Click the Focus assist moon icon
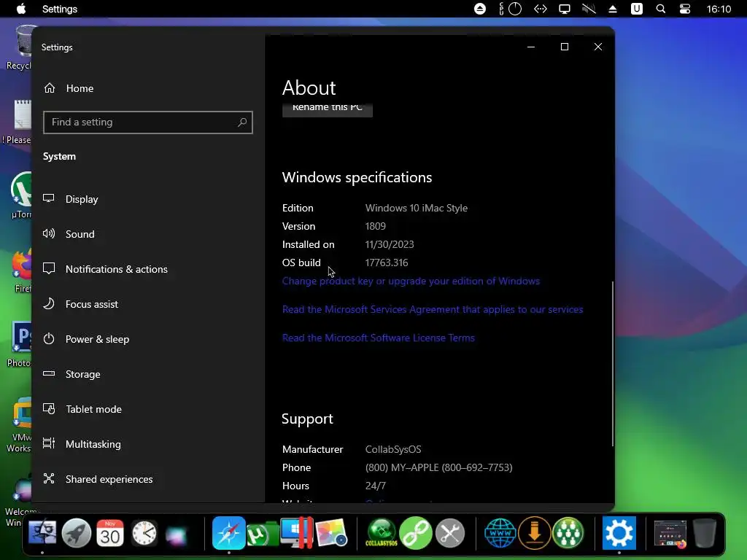747x560 pixels. click(x=49, y=303)
